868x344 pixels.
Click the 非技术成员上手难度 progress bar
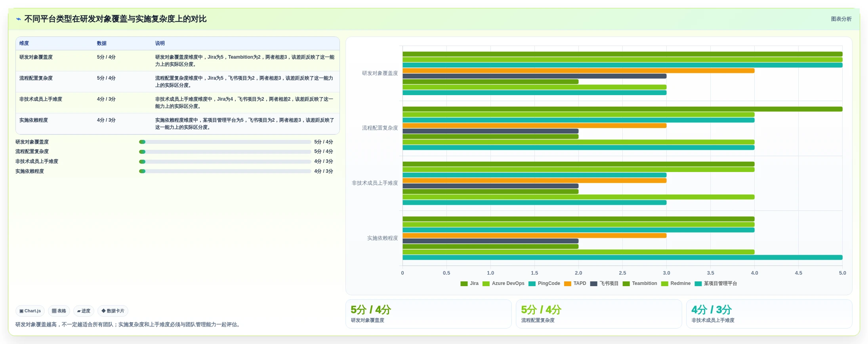click(225, 162)
